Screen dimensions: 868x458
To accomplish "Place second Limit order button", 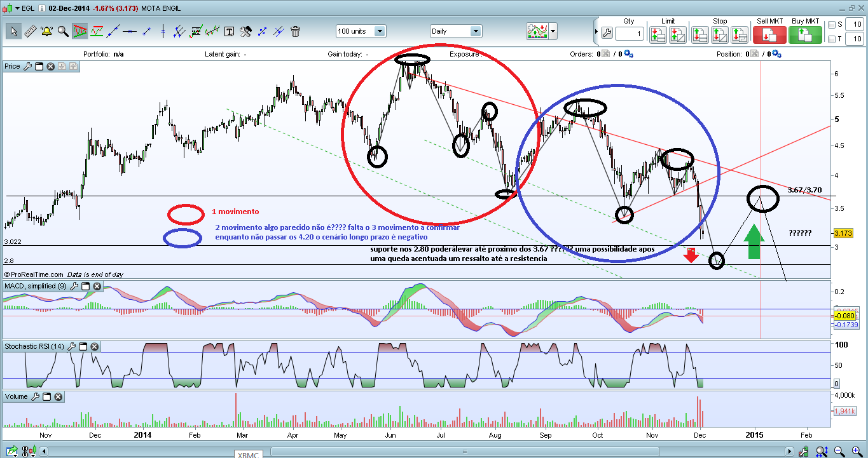I will click(x=677, y=34).
